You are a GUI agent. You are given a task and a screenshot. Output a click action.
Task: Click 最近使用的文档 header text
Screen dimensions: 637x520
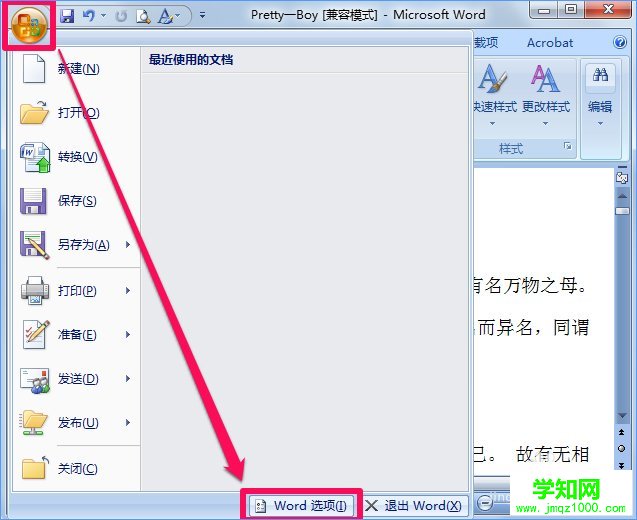coord(191,60)
